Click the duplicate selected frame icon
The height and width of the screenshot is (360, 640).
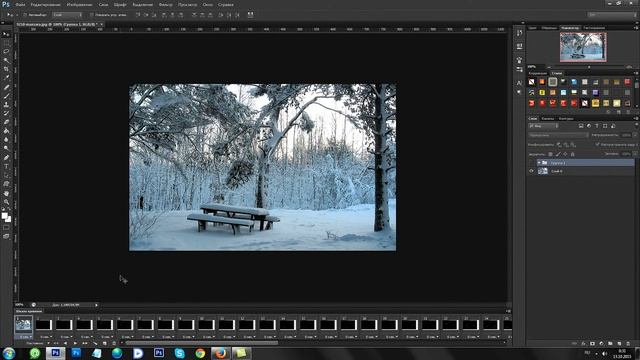pyautogui.click(x=104, y=343)
